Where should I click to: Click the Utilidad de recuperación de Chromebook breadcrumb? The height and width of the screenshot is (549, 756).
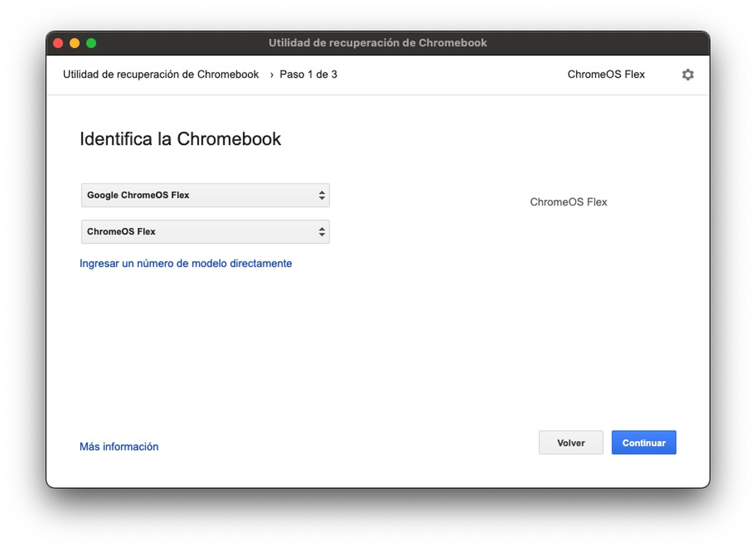(x=161, y=74)
